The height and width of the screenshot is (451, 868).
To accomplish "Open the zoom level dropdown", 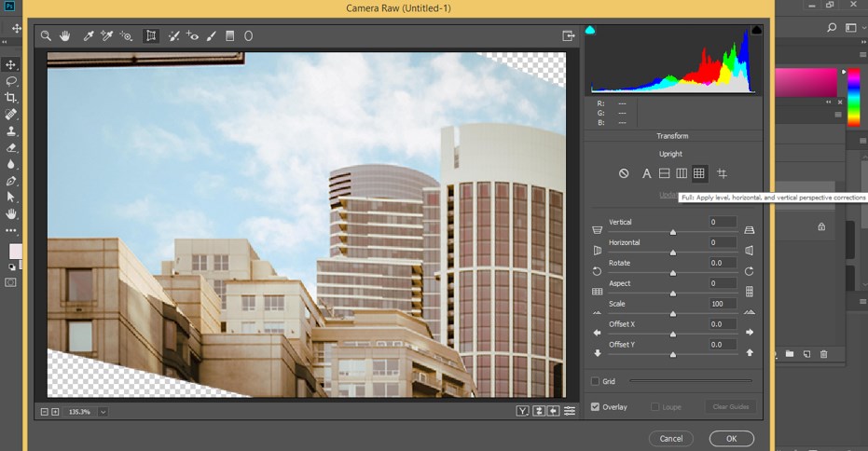I will [x=103, y=411].
